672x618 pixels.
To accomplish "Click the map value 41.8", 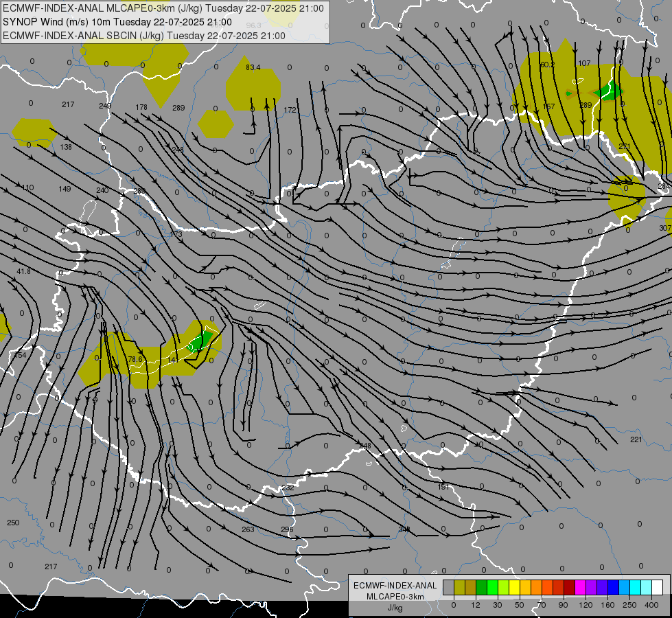I will pos(23,271).
